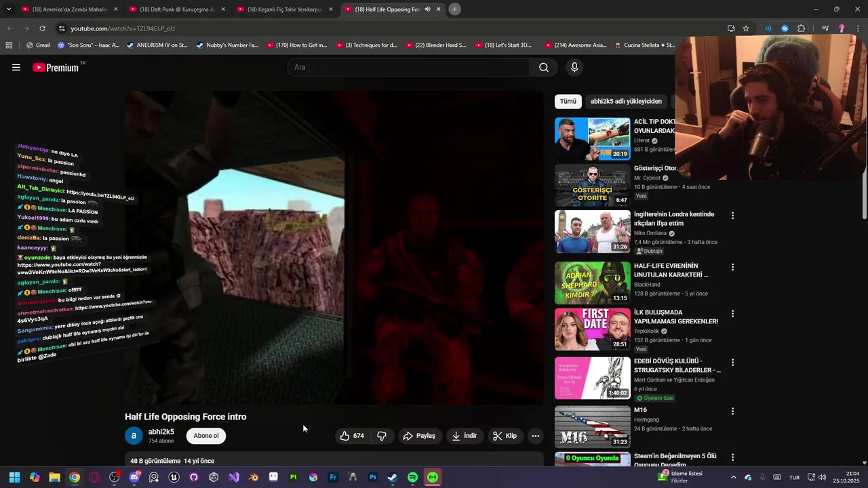Show hidden system tray icons
This screenshot has height=488, width=868.
(x=733, y=477)
